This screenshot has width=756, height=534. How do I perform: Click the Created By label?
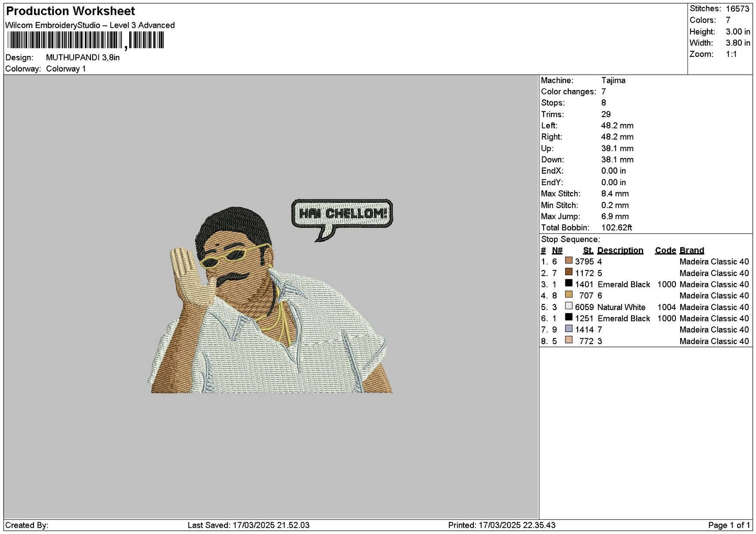(27, 525)
